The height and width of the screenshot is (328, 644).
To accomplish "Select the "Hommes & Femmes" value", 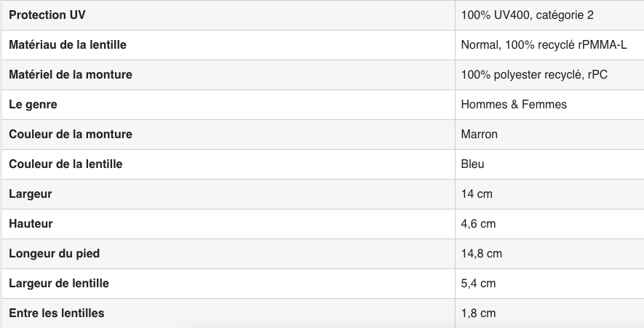I will coord(514,105).
